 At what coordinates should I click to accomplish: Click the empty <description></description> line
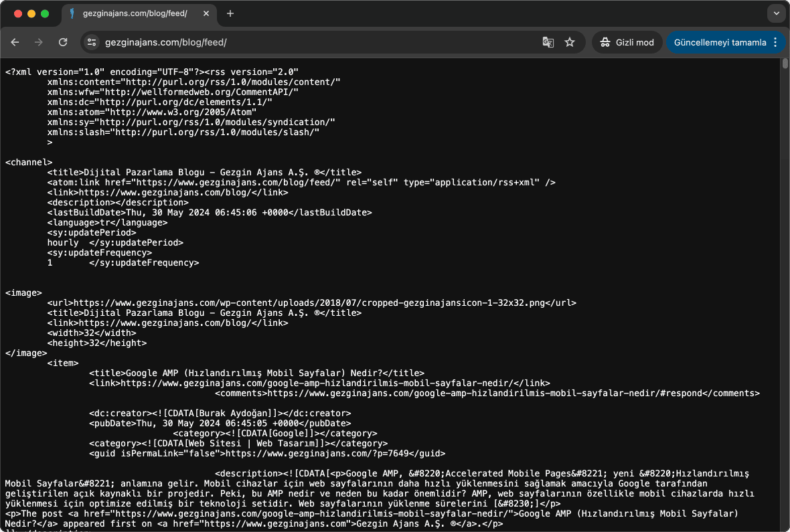[118, 203]
